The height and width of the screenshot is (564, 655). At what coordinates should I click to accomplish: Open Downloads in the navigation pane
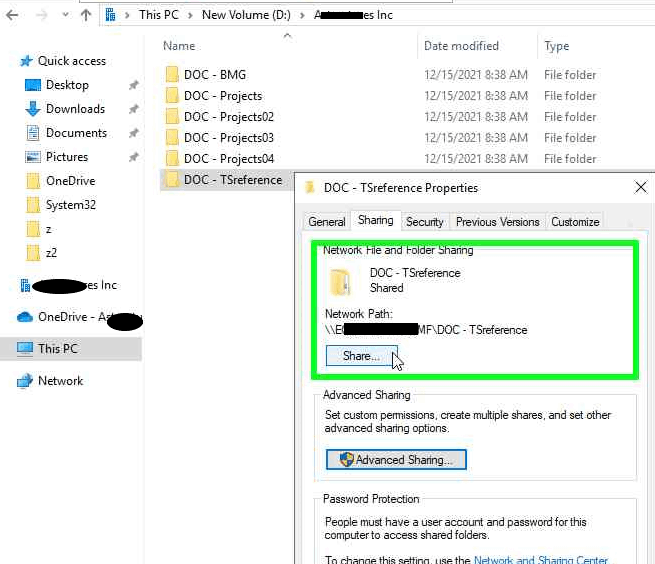point(75,109)
